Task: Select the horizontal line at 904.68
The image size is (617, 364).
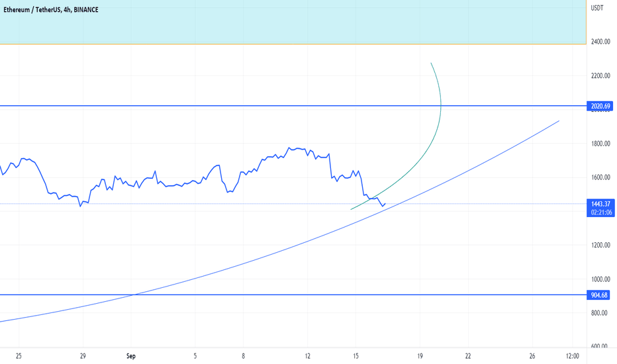Action: [293, 295]
